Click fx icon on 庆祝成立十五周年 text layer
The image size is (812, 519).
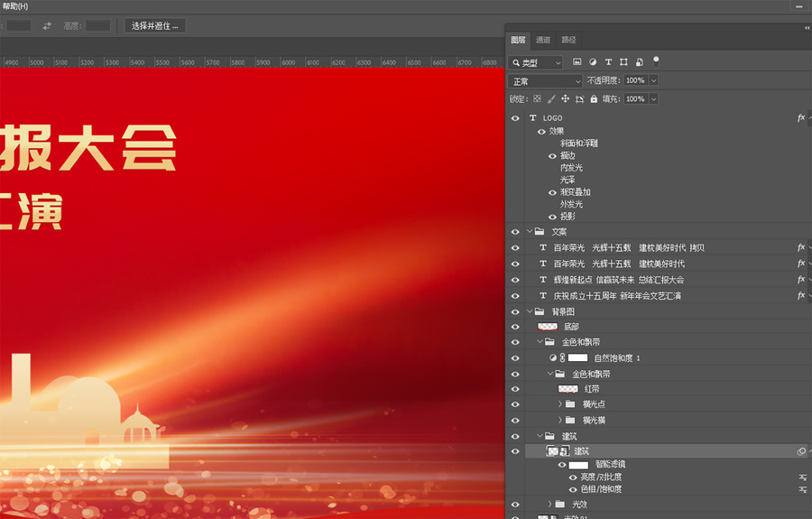pyautogui.click(x=800, y=296)
